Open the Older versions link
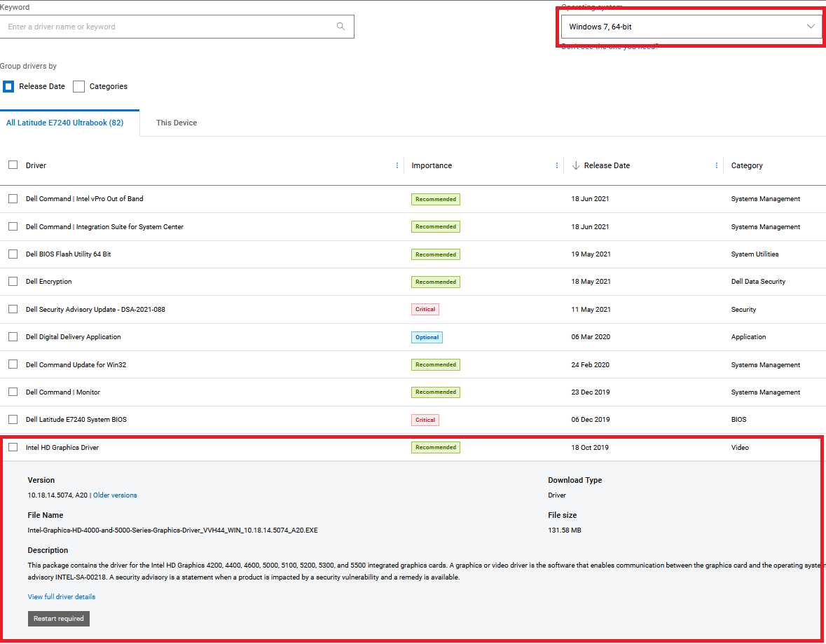This screenshot has height=644, width=826. 115,495
